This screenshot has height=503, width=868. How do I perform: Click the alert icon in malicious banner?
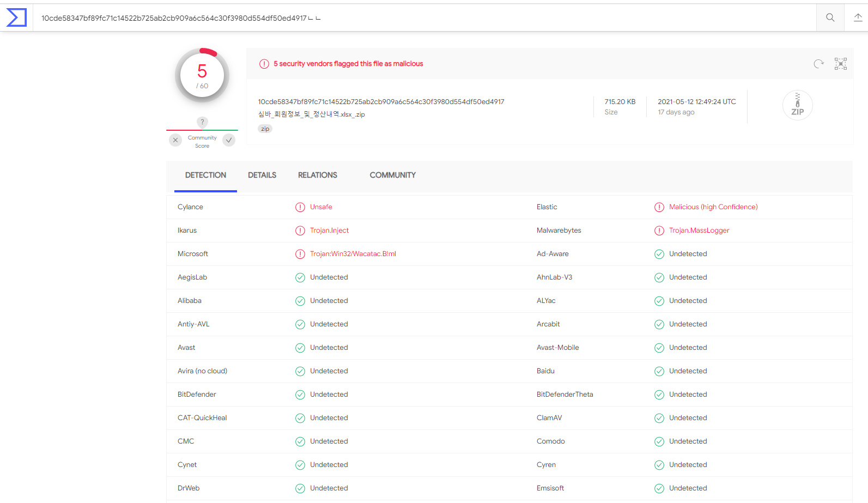[x=264, y=64]
